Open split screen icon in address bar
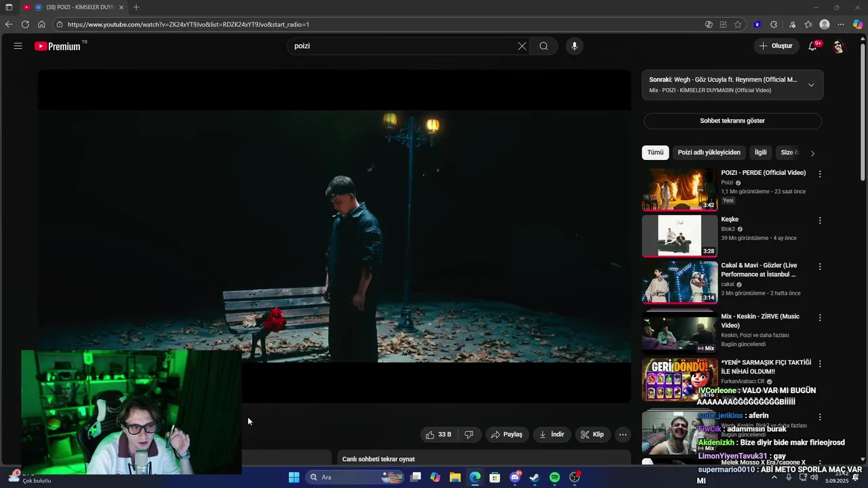The height and width of the screenshot is (488, 868). [x=724, y=24]
